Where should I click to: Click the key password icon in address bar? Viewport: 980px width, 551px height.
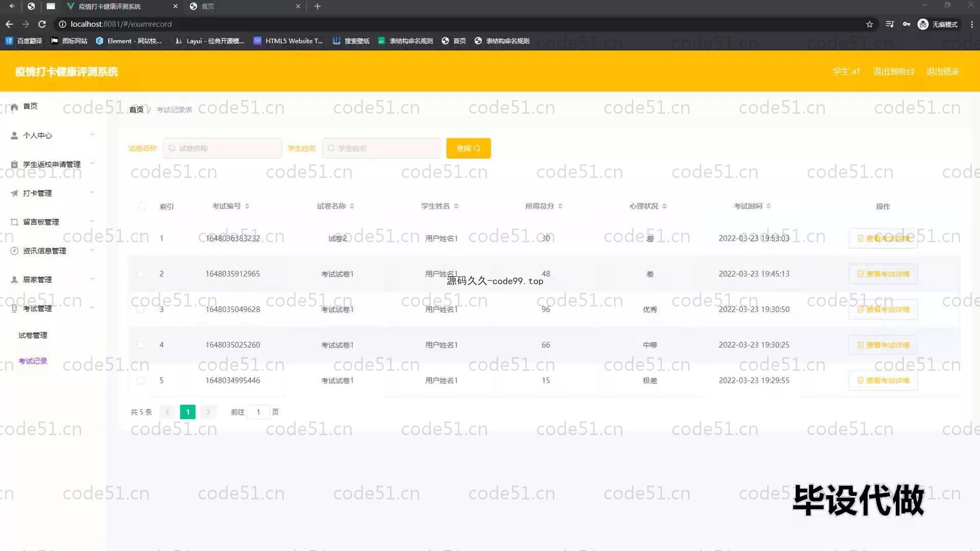click(x=906, y=24)
